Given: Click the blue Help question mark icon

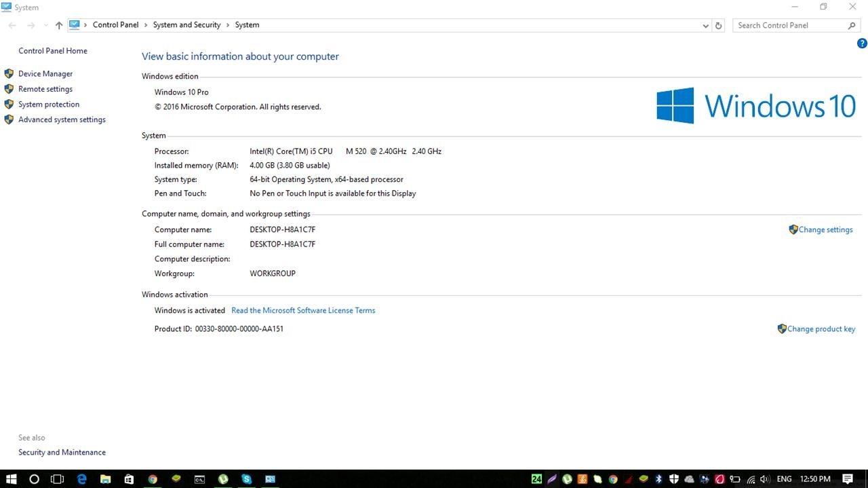Looking at the screenshot, I should pos(862,43).
